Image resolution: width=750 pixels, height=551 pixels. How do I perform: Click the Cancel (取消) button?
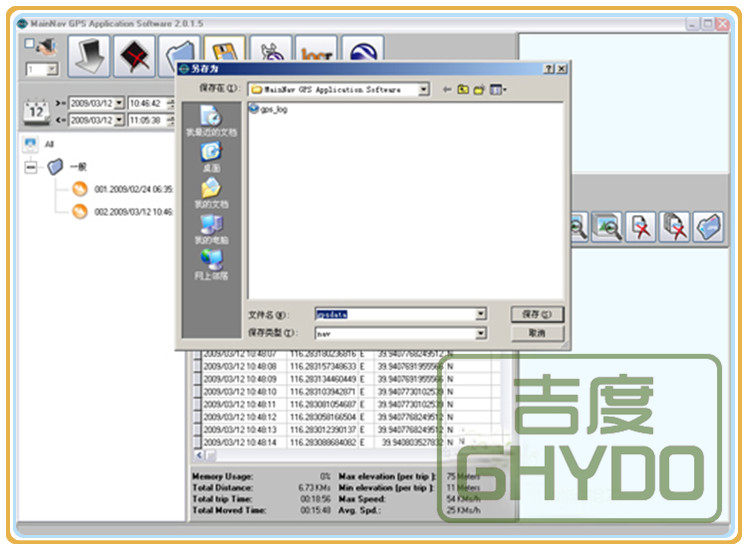[x=537, y=333]
